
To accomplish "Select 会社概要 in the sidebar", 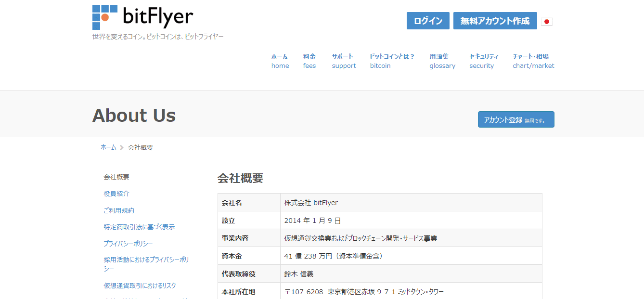I will click(x=116, y=177).
